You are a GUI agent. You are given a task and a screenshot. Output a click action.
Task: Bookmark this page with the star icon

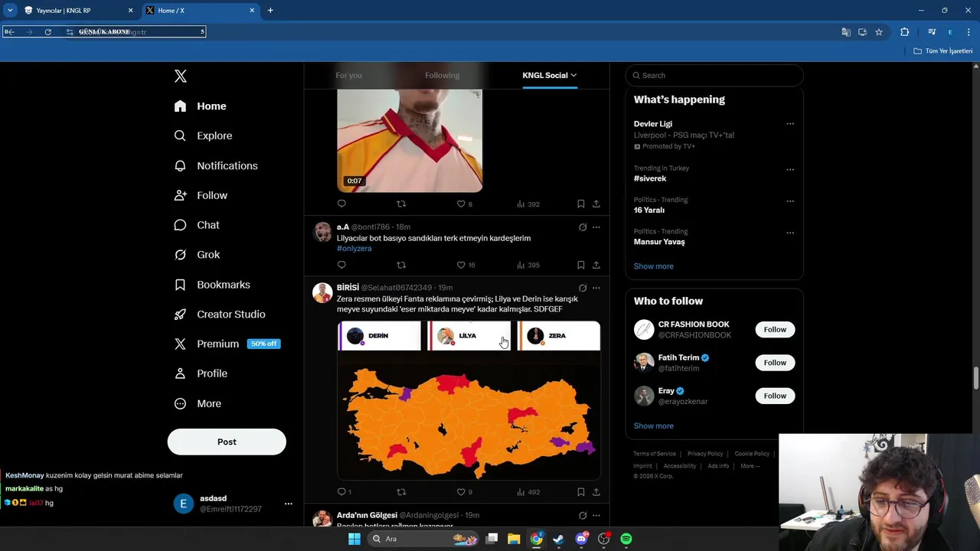pos(879,32)
